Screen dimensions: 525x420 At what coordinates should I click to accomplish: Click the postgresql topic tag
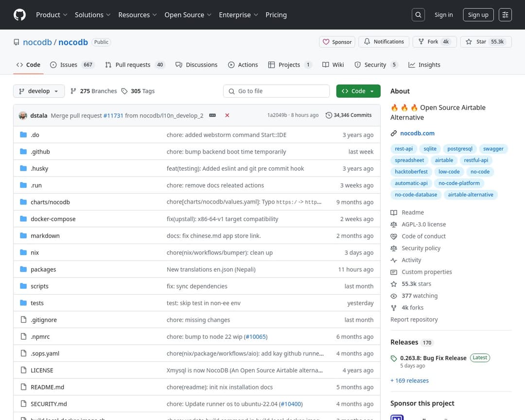click(460, 149)
